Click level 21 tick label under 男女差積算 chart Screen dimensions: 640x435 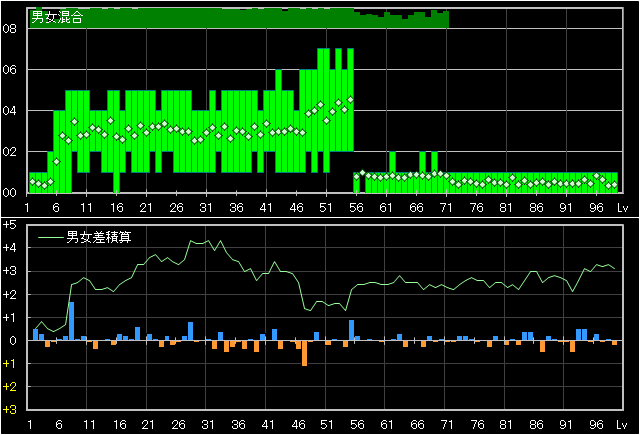tap(148, 425)
